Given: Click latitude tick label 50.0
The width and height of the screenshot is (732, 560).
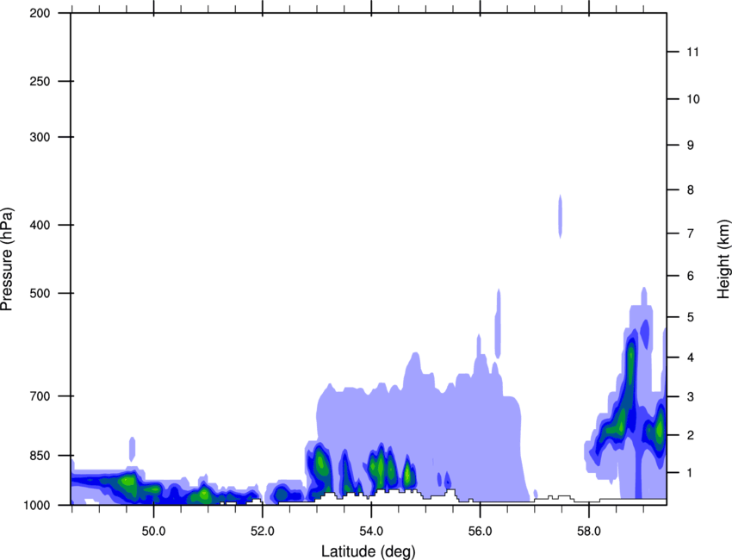Looking at the screenshot, I should click(153, 532).
